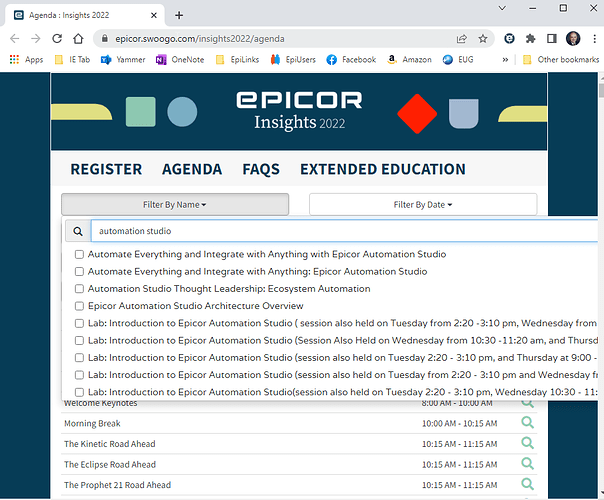Open the AGENDA page
604x500 pixels.
[x=192, y=169]
